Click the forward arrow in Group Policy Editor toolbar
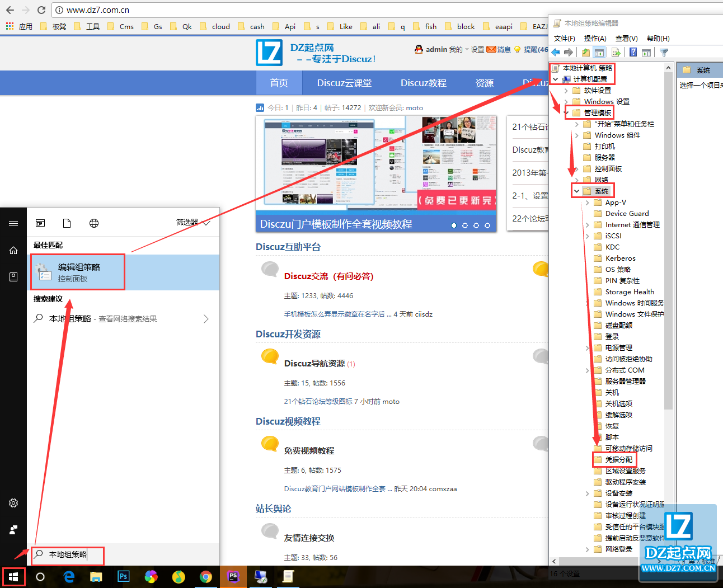723x588 pixels. [569, 52]
